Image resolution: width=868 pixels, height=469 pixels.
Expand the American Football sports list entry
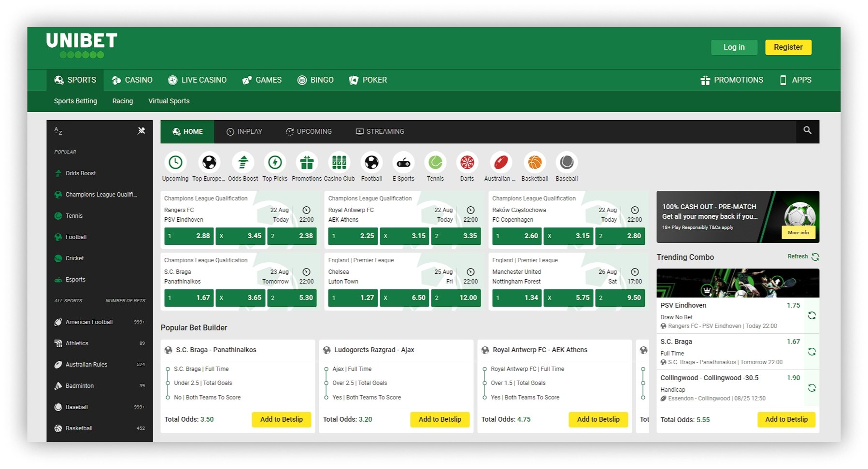(x=89, y=322)
